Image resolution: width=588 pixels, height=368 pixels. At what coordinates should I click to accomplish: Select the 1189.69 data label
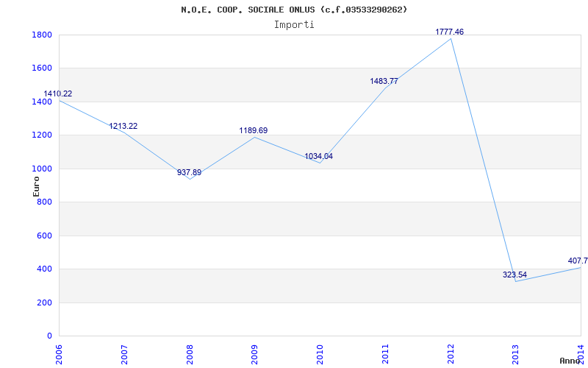point(254,131)
